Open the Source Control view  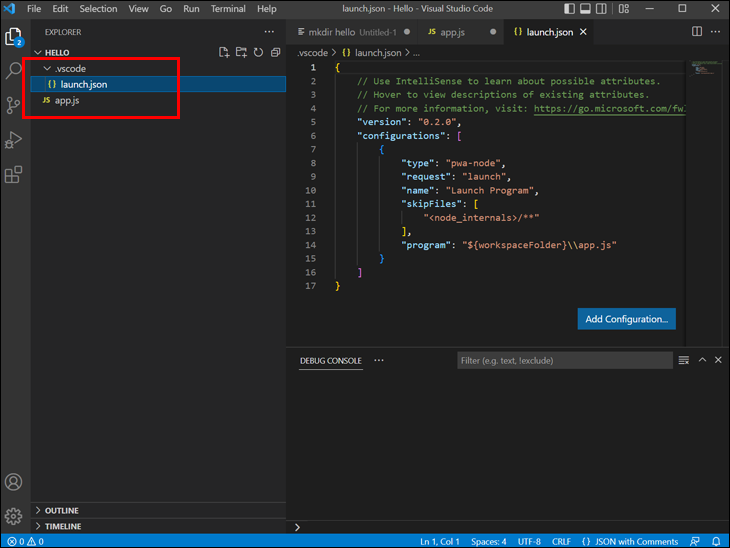point(14,105)
